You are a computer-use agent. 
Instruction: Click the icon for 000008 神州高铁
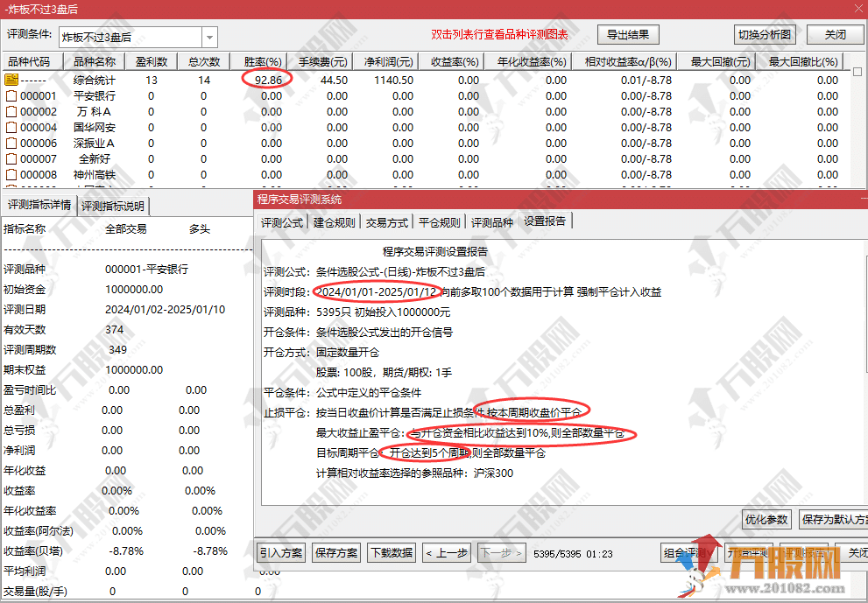pyautogui.click(x=11, y=175)
